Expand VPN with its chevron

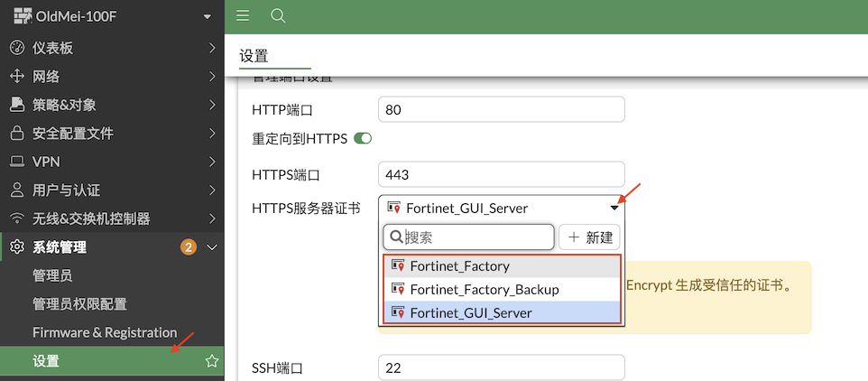[212, 162]
